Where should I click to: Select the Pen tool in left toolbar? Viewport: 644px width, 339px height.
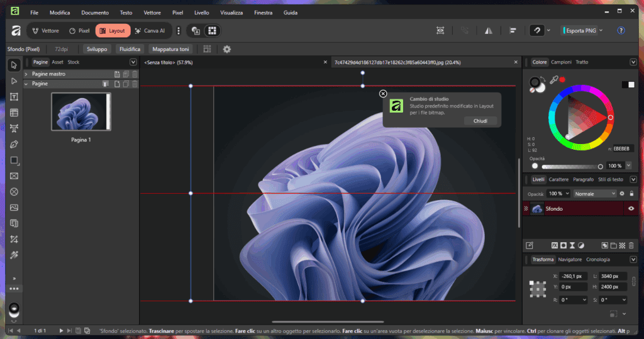pos(14,144)
